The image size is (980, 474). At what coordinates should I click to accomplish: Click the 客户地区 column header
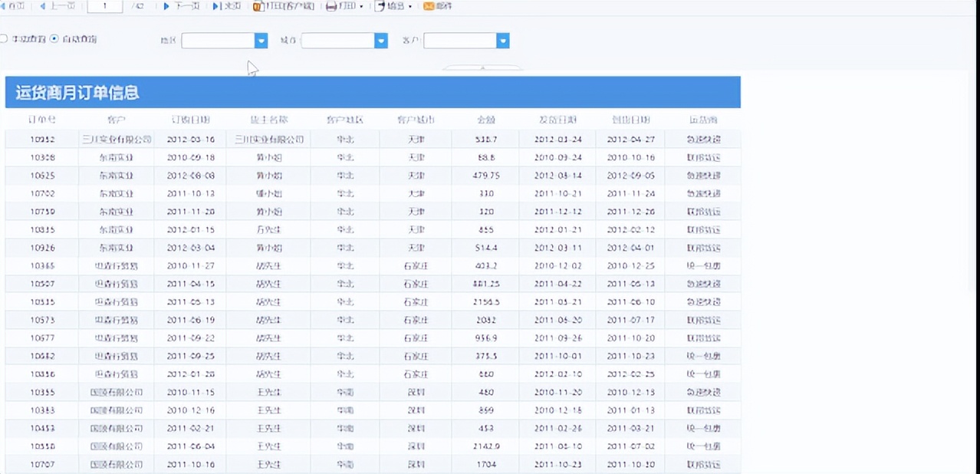[345, 120]
